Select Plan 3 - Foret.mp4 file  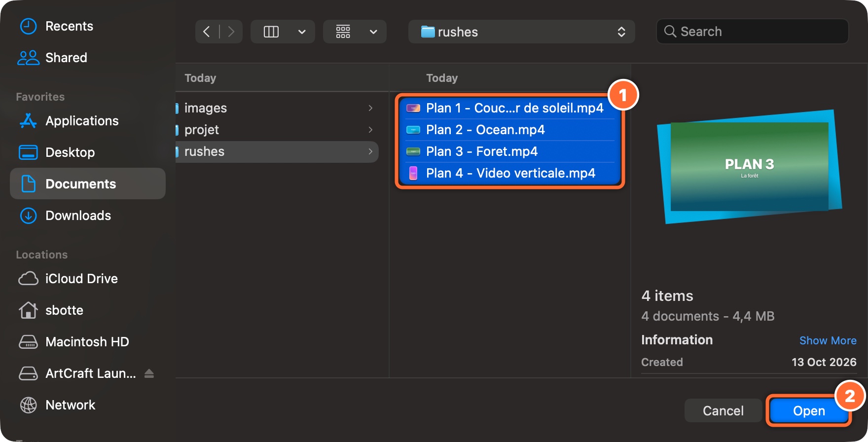(510, 151)
